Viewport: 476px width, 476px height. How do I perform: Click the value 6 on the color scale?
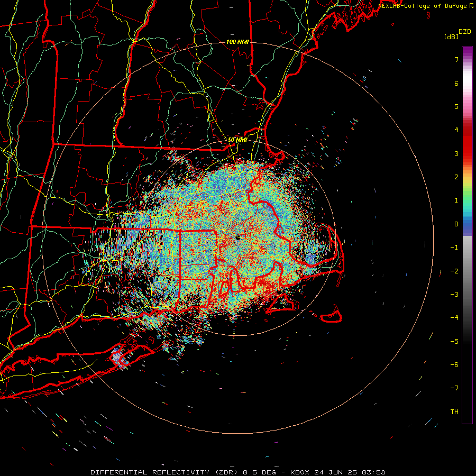point(456,83)
